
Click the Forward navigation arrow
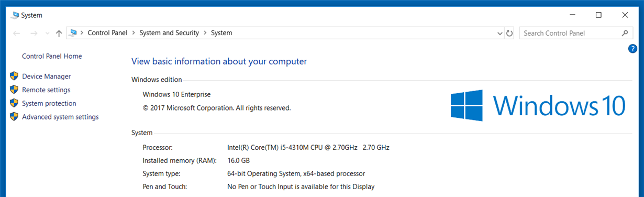(34, 33)
